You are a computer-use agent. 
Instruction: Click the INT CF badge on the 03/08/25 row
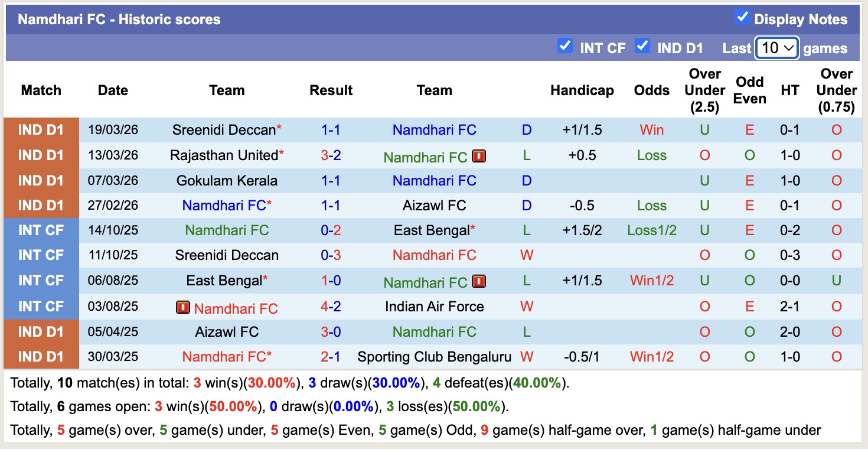pyautogui.click(x=41, y=307)
